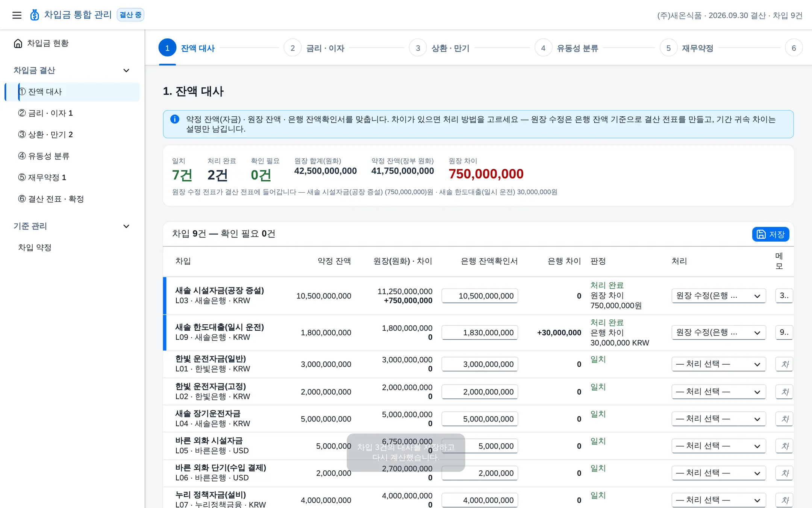Edit bank balance field for 한빛 운전자금(일반)
The image size is (812, 508).
point(480,364)
